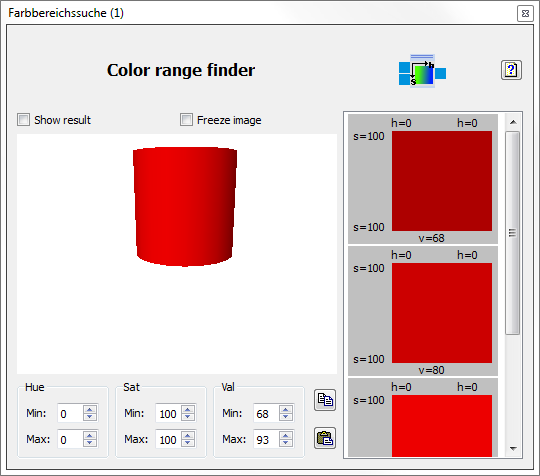Click the v=68 label under first swatch
The height and width of the screenshot is (476, 540).
(x=431, y=238)
